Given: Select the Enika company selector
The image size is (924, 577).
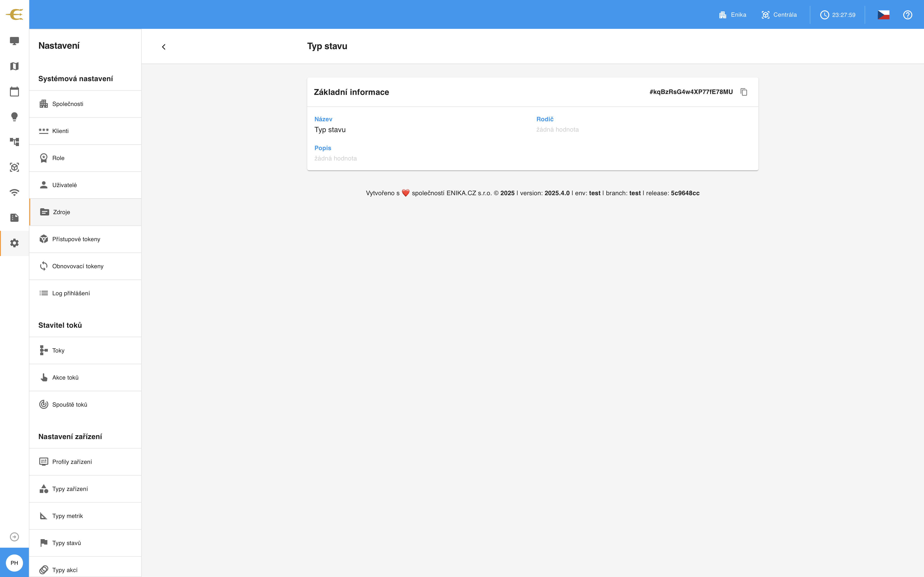Looking at the screenshot, I should 732,15.
